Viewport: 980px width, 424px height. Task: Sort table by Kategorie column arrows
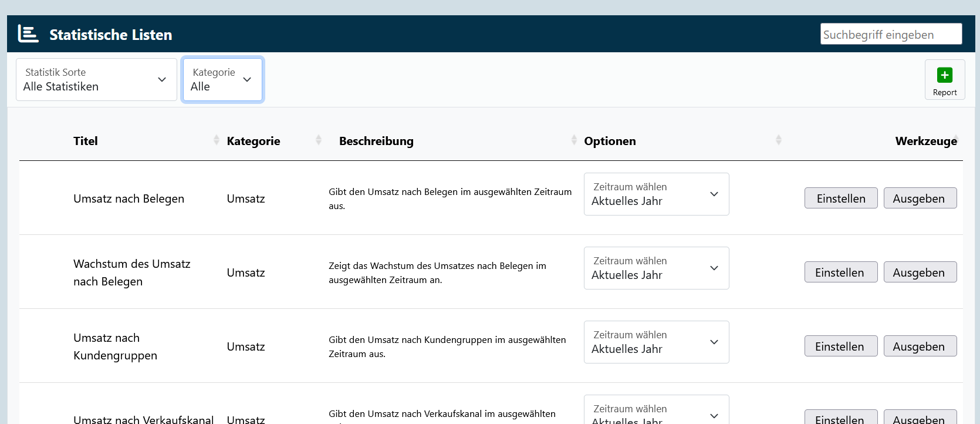pos(318,140)
